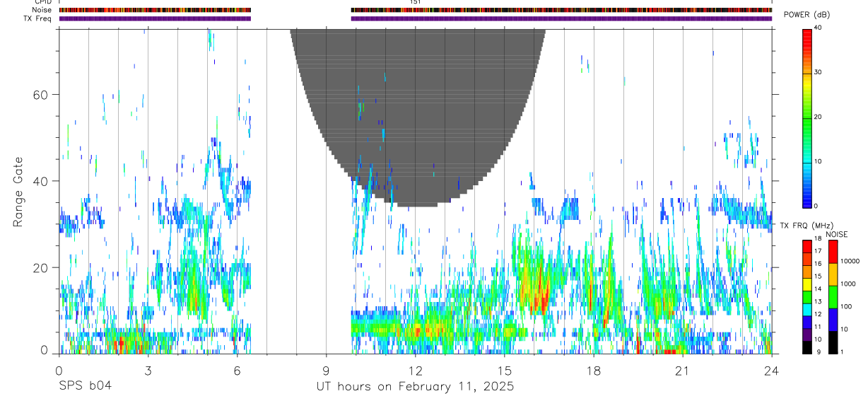Viewport: 868px width, 401px height.
Task: Pick the black 9-10 MHz frequency swatch
Action: click(x=807, y=347)
